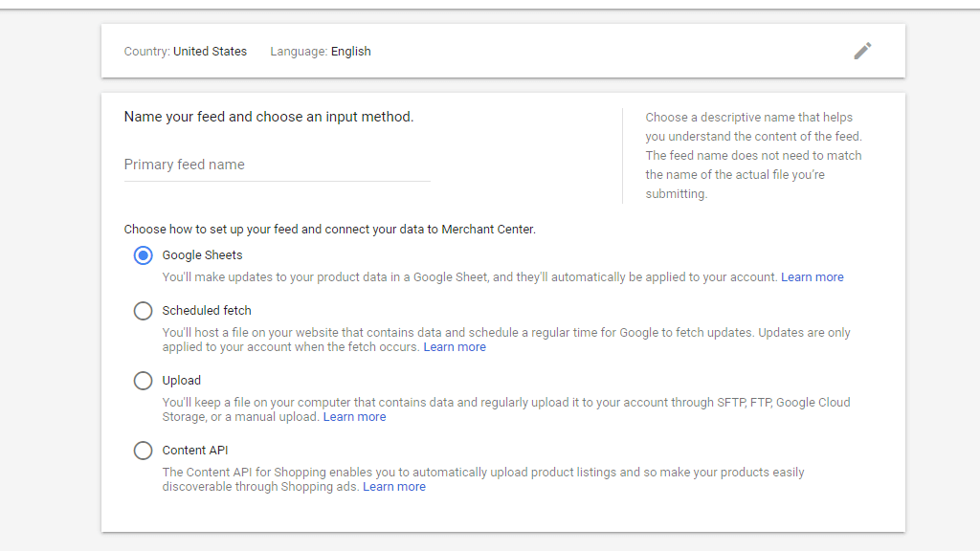Click the pencil edit icon for country and language
Image resolution: width=980 pixels, height=551 pixels.
(862, 51)
